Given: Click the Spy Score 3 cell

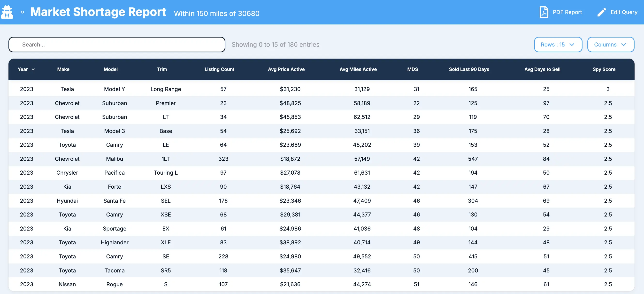Looking at the screenshot, I should coord(608,89).
